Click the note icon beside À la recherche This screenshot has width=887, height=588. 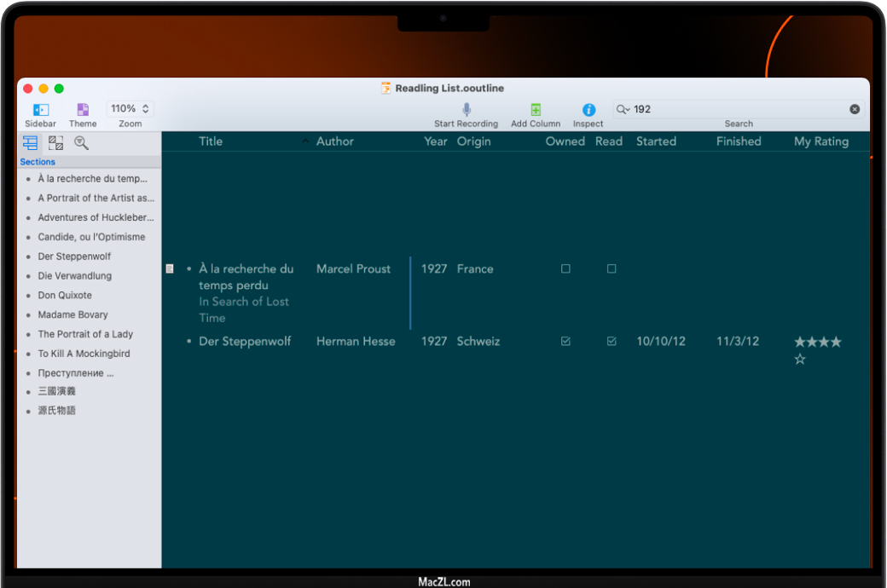(x=170, y=269)
